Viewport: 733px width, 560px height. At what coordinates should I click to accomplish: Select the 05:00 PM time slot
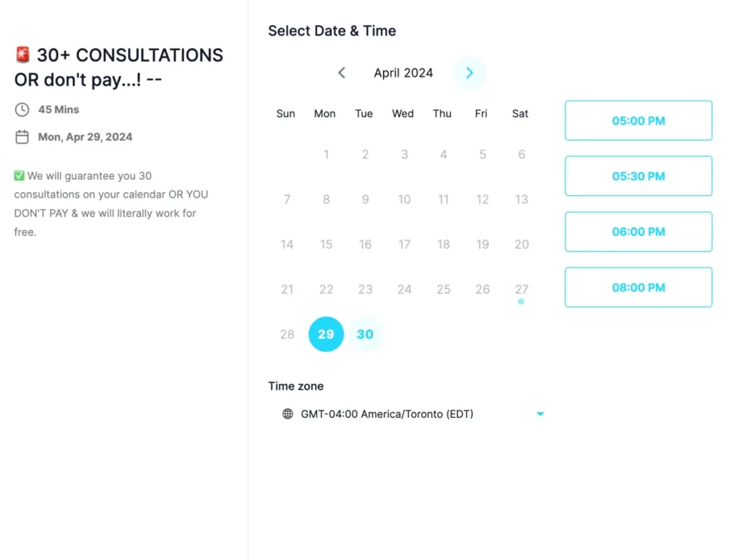pos(639,121)
